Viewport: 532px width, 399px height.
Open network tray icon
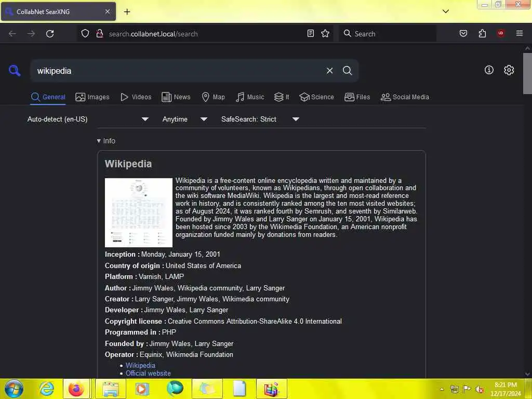(x=454, y=389)
